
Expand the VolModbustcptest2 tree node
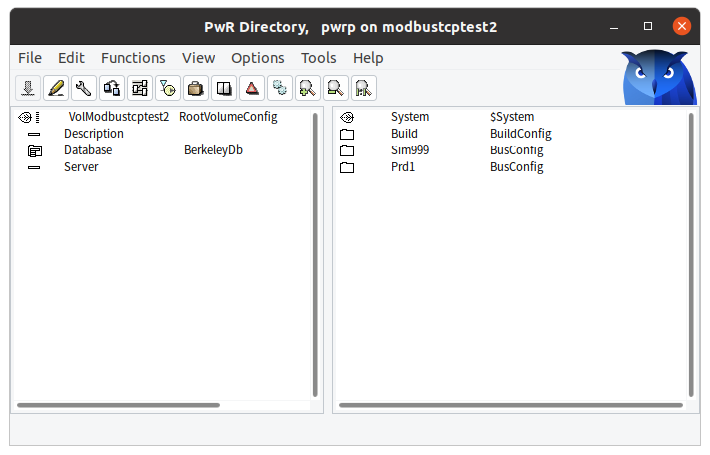[28, 117]
